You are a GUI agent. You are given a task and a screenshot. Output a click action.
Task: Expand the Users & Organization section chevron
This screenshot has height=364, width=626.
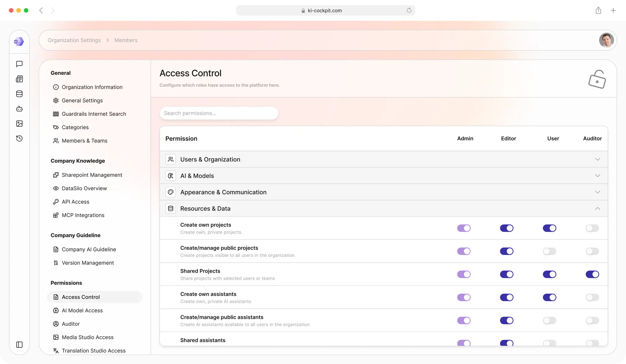pyautogui.click(x=598, y=159)
